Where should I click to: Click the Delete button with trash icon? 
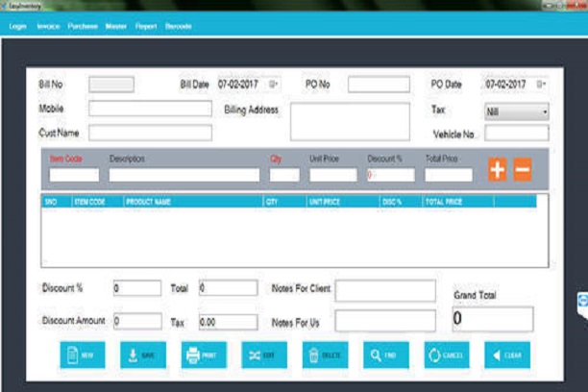(x=325, y=355)
